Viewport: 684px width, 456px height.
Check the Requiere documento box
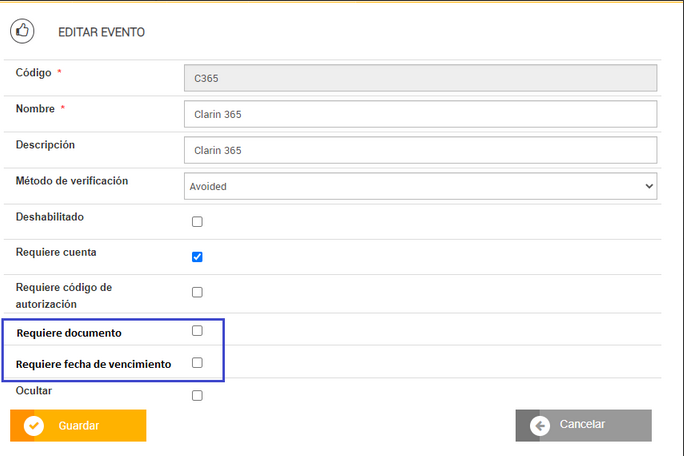tap(197, 330)
